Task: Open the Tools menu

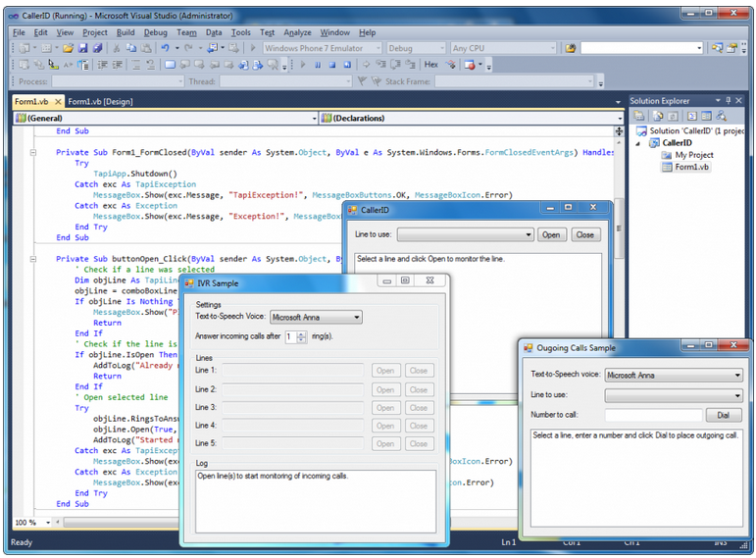Action: point(240,32)
